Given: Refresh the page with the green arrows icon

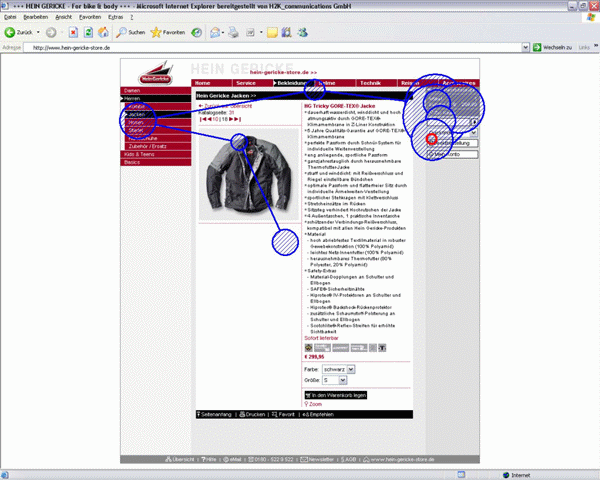Looking at the screenshot, I should pos(88,33).
